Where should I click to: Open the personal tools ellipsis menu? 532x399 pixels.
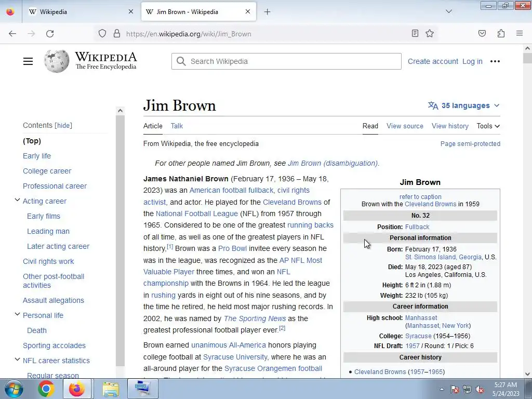click(495, 61)
